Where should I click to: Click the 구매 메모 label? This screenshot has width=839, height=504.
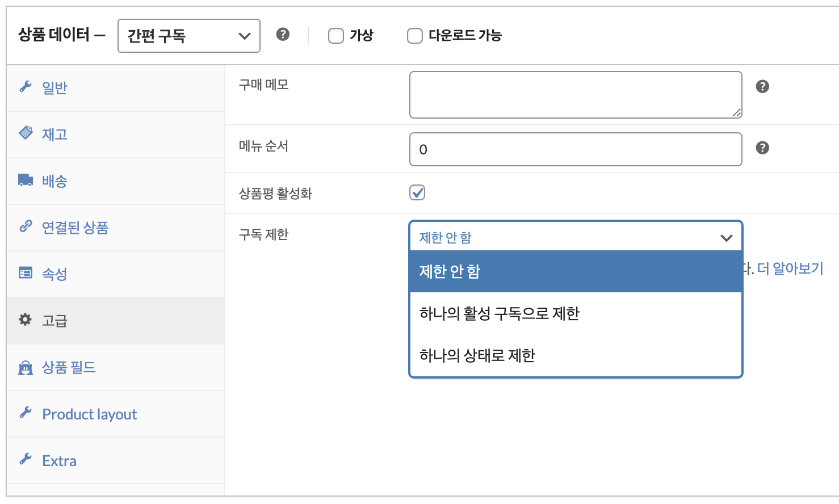[264, 85]
